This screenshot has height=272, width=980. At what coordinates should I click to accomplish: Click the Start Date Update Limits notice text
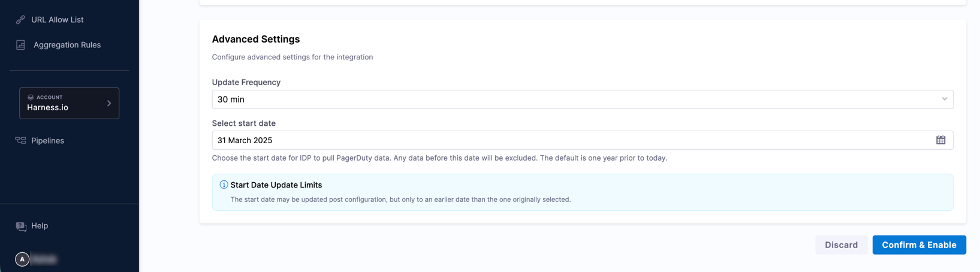400,200
